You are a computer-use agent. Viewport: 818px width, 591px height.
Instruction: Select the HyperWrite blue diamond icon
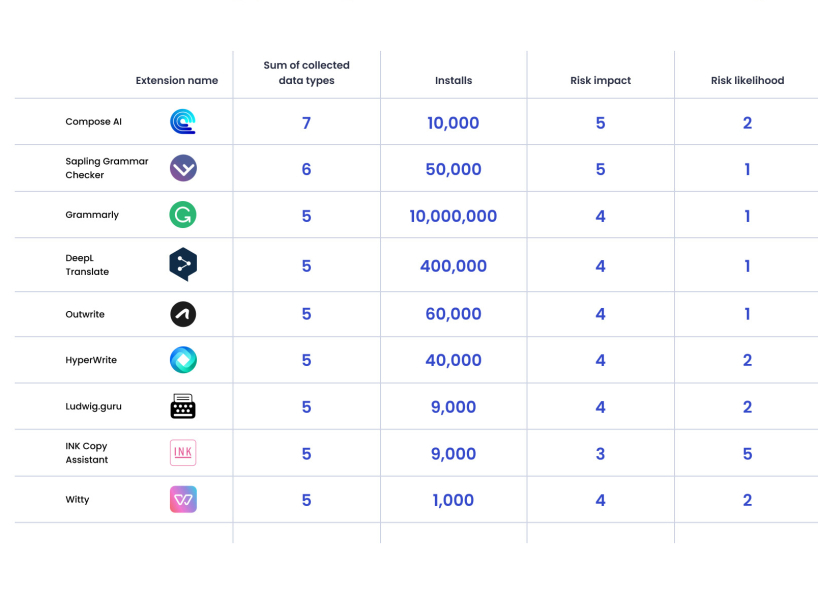(x=183, y=360)
